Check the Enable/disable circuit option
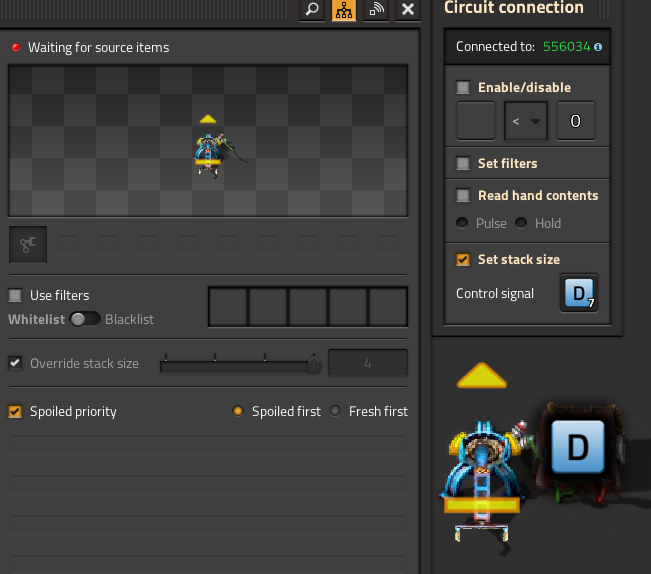 [463, 87]
